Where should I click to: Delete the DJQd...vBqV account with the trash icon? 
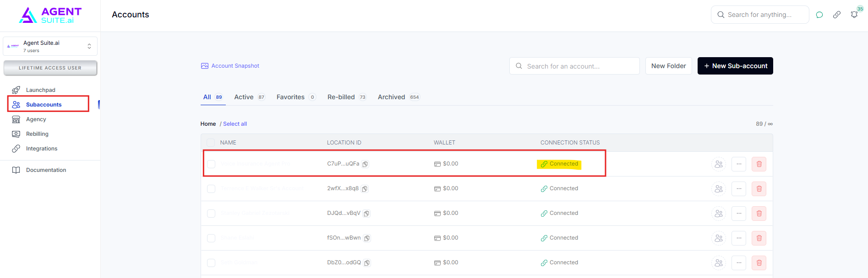tap(759, 214)
